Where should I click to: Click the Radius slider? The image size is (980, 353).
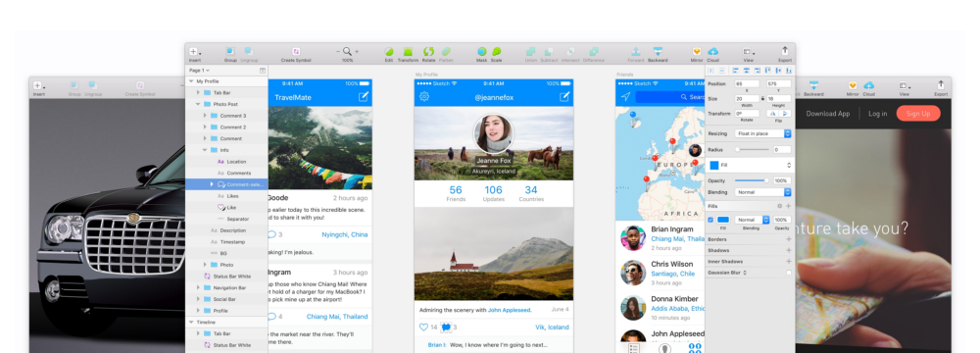click(x=752, y=150)
